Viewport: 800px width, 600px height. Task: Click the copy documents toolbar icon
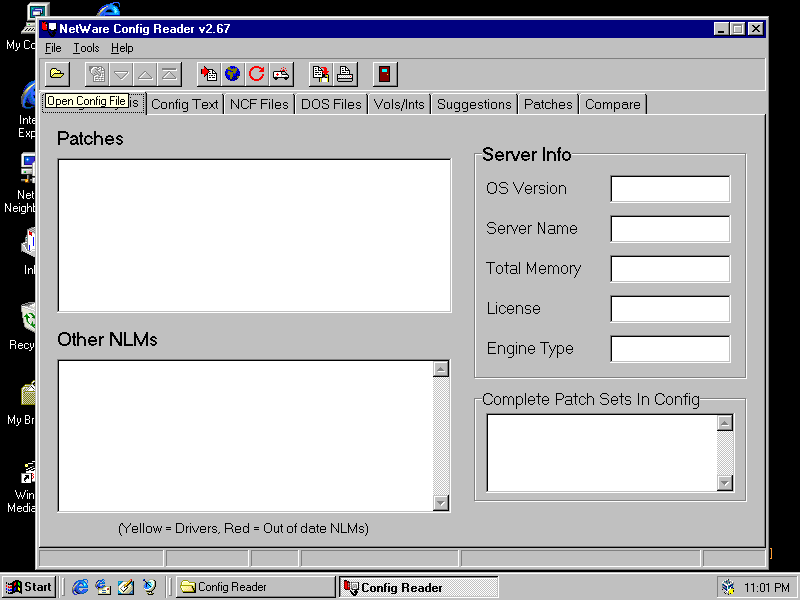(321, 73)
